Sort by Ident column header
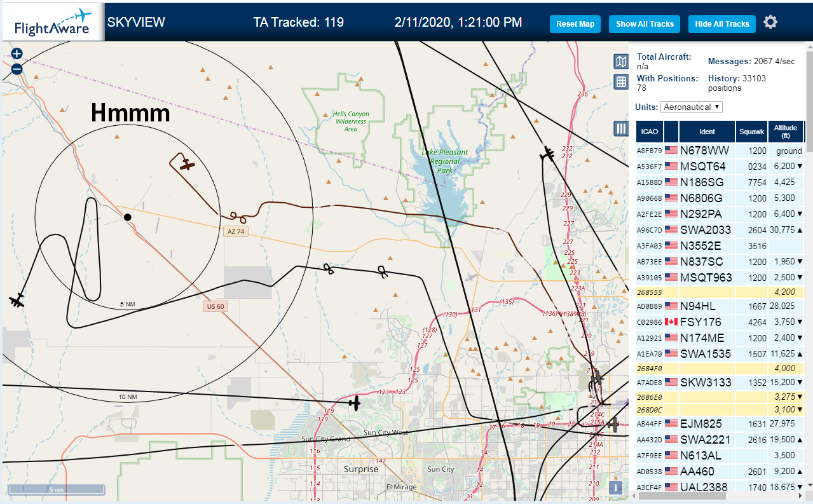The width and height of the screenshot is (813, 504). pyautogui.click(x=707, y=132)
